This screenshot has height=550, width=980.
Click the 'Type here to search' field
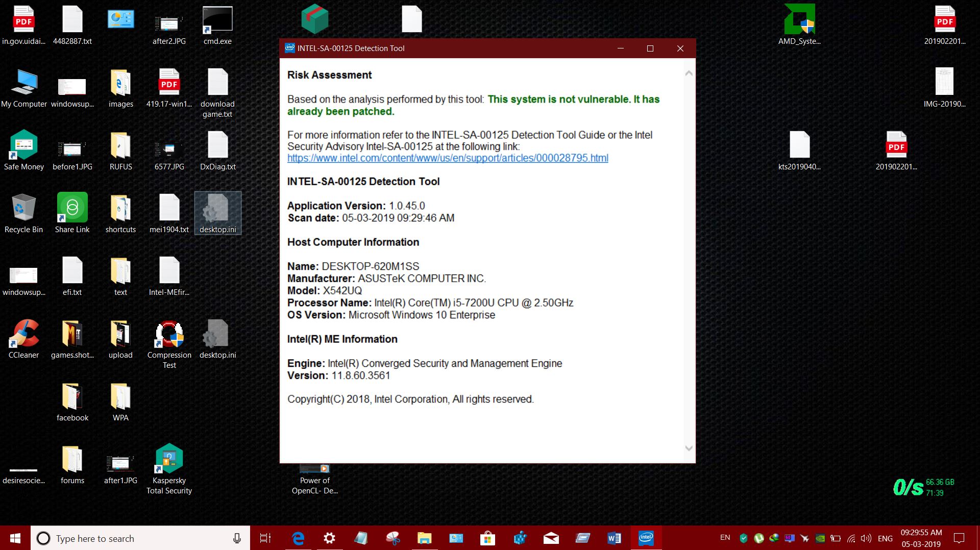(x=128, y=538)
